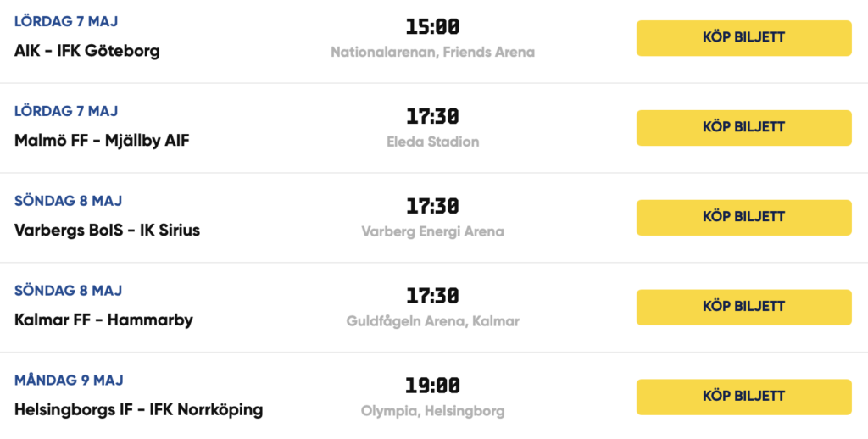Select the Kalmar FF - Hammarby fixture
This screenshot has width=868, height=439.
tap(103, 320)
